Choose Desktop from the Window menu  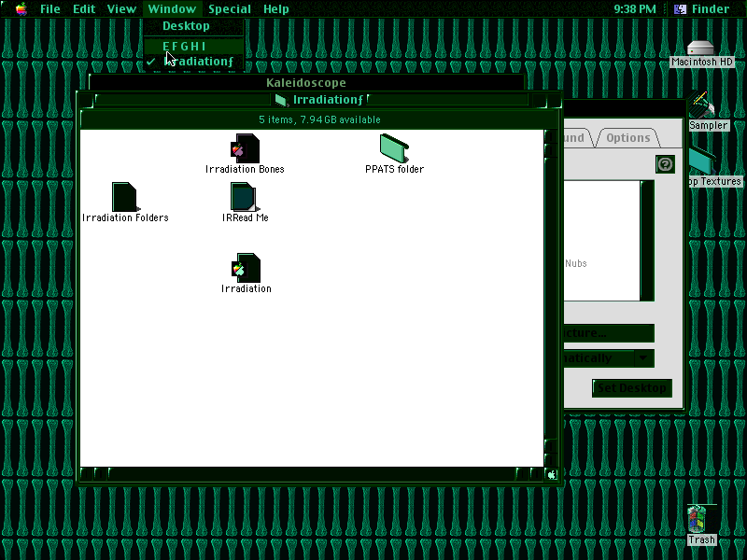point(194,26)
